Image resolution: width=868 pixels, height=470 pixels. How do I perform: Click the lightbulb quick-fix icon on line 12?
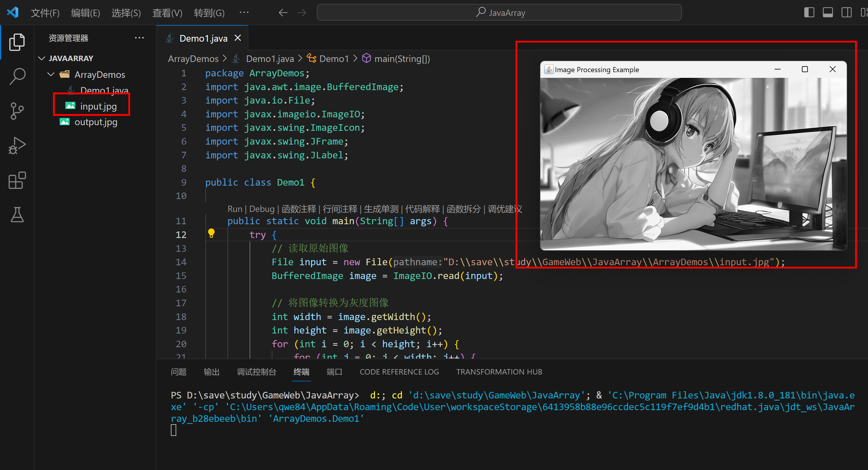211,233
